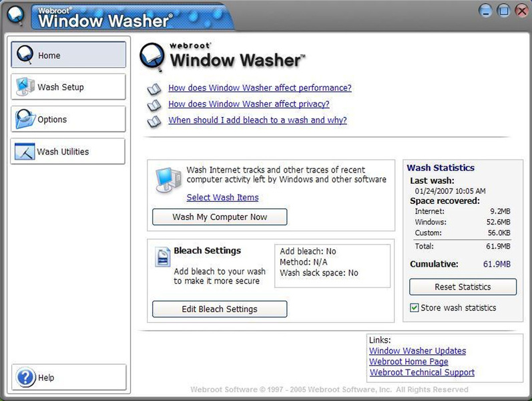Visit Webroot Home Page link
Image resolution: width=532 pixels, height=401 pixels.
click(409, 362)
